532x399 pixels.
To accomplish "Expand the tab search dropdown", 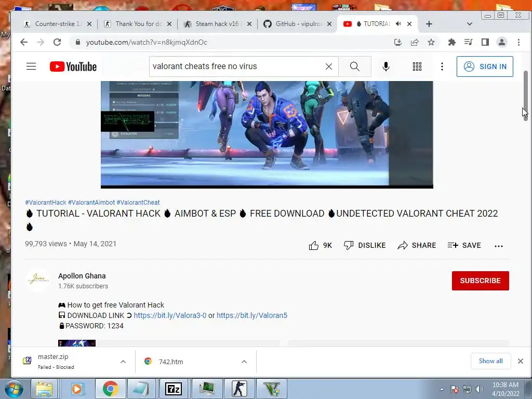I will pos(470,24).
